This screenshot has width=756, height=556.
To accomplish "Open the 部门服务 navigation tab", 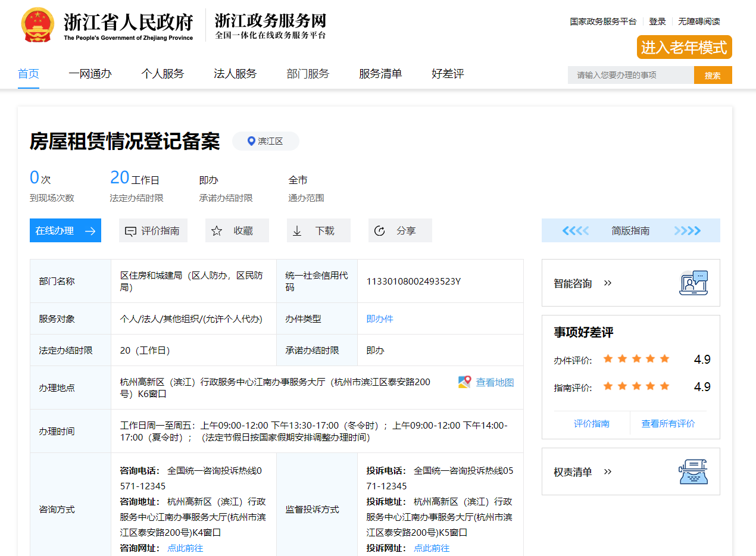I will (x=308, y=74).
